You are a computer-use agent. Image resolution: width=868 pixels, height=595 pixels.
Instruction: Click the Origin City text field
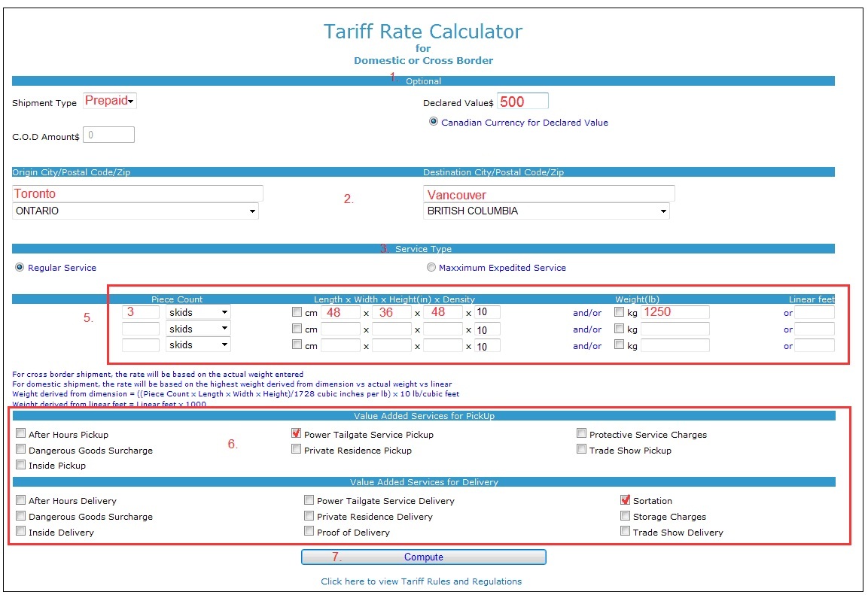pyautogui.click(x=138, y=193)
